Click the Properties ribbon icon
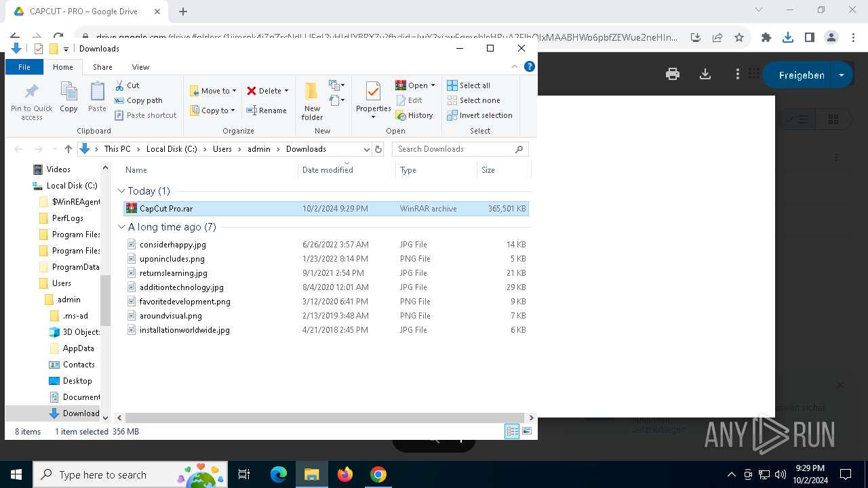The height and width of the screenshot is (488, 868). pos(373,91)
